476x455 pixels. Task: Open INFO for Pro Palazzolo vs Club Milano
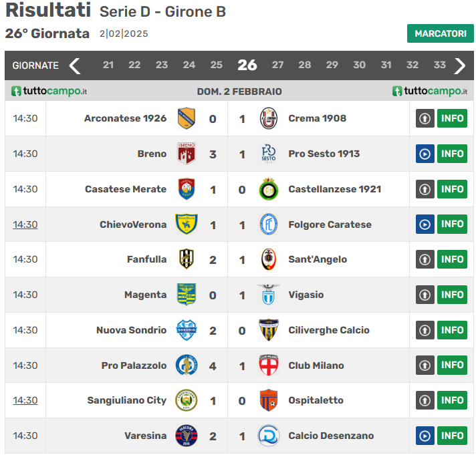[x=452, y=365]
